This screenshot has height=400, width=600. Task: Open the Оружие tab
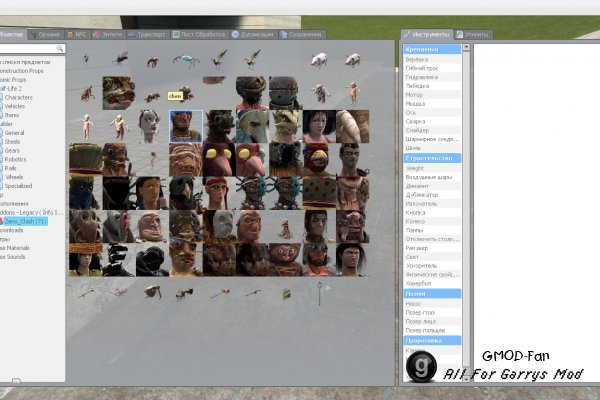point(46,34)
